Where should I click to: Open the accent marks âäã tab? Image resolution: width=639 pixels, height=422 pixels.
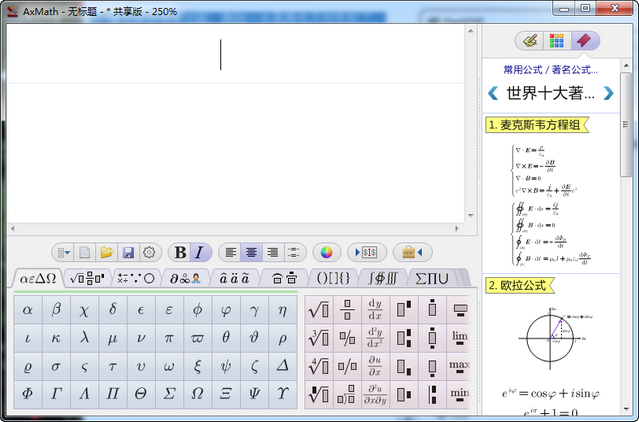234,278
